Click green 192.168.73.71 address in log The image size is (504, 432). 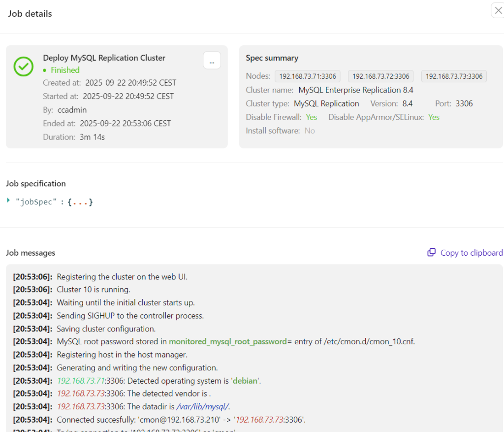(x=80, y=381)
